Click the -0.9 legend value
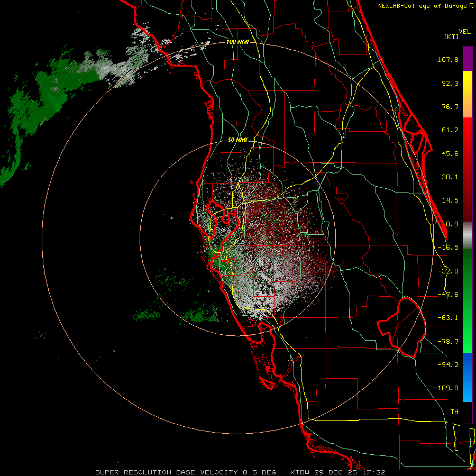The height and width of the screenshot is (476, 476). (450, 224)
